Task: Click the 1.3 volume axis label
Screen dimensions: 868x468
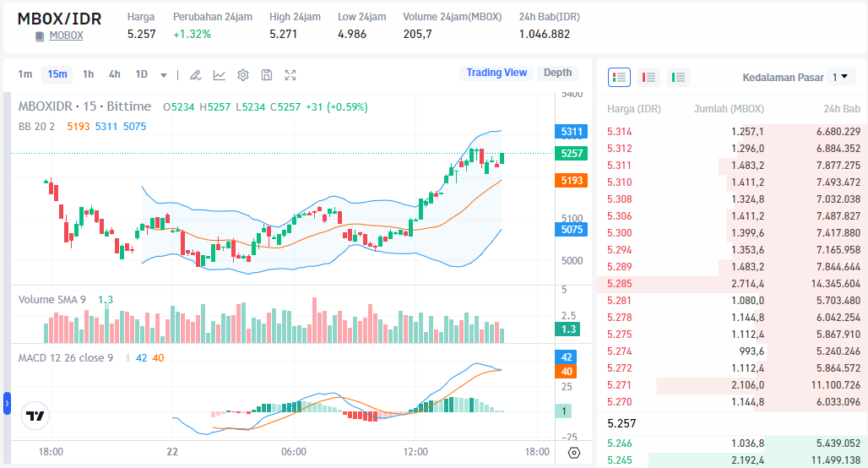Action: click(x=568, y=329)
